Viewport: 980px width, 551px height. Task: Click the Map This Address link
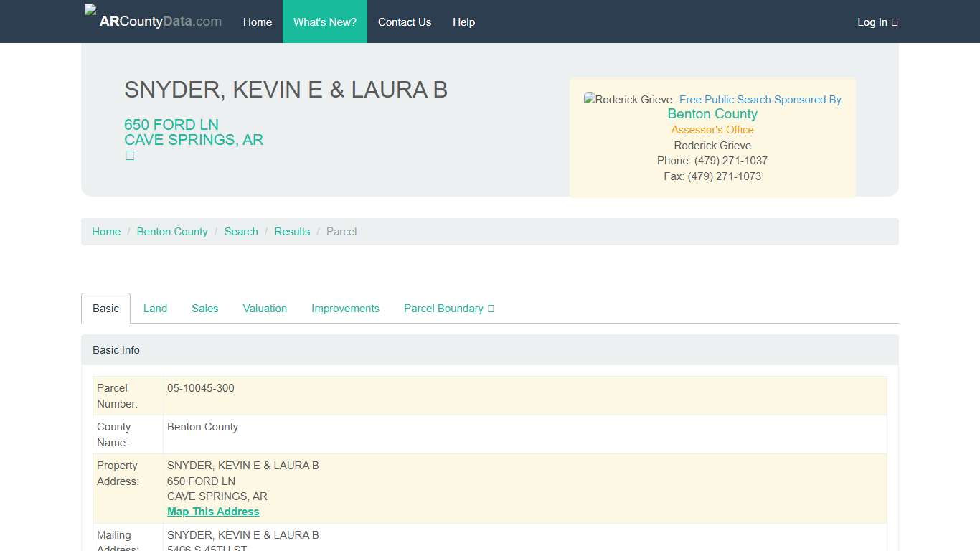coord(213,512)
